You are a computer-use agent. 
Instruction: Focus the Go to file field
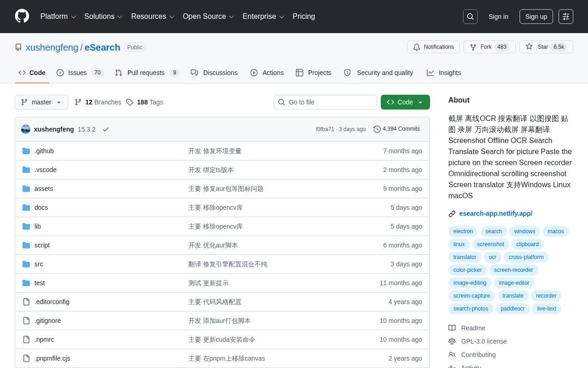click(x=325, y=102)
